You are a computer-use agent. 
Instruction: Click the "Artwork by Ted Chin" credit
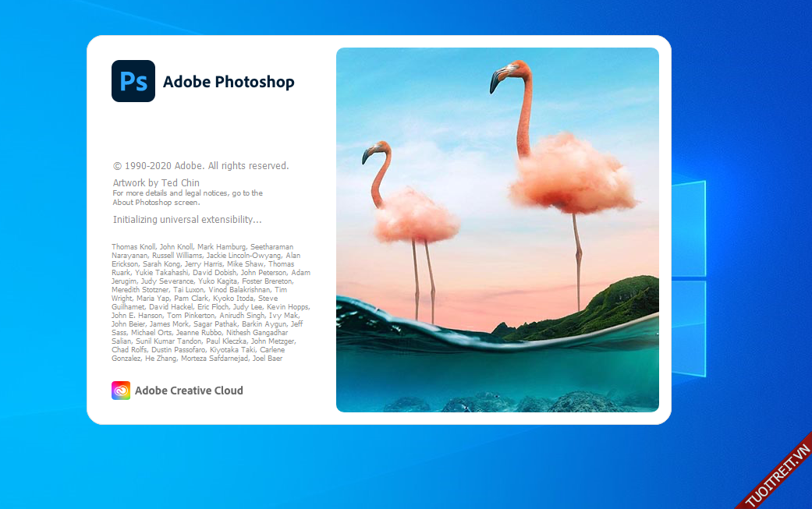[156, 182]
